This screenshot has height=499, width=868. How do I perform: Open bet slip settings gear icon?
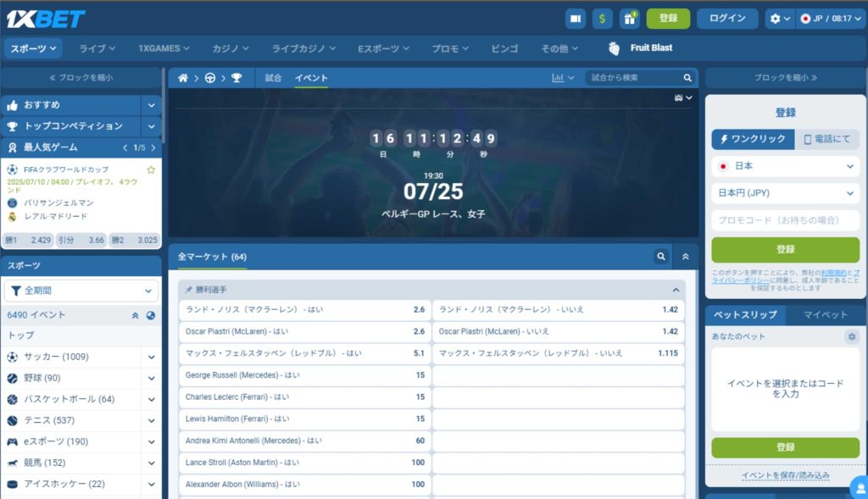point(852,336)
